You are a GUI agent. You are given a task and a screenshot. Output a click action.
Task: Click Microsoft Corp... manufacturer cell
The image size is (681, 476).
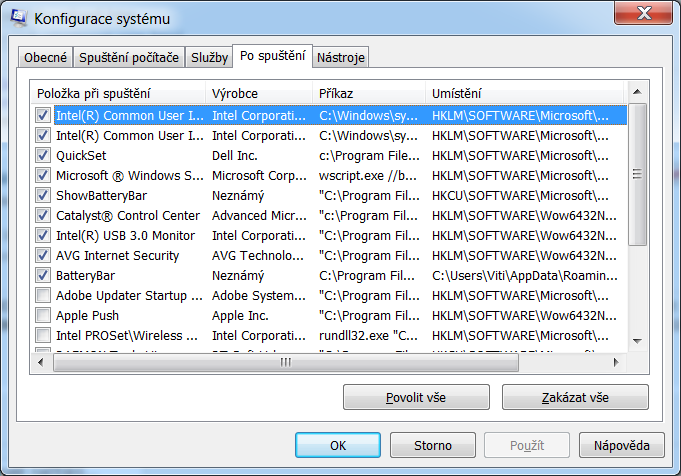259,175
